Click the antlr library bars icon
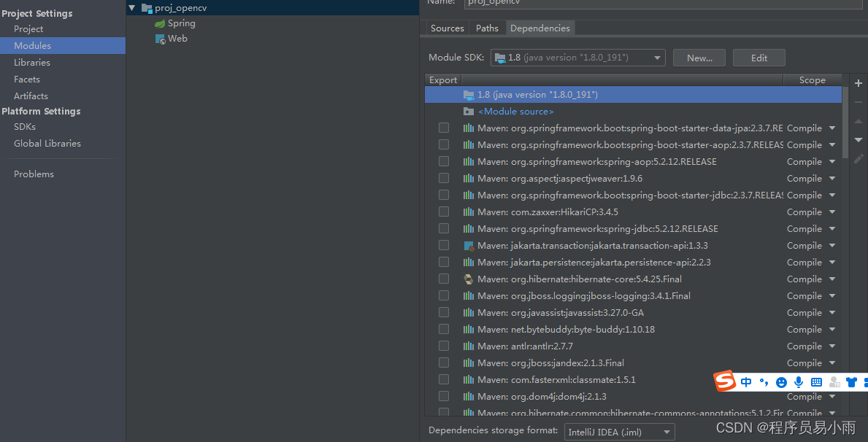868x442 pixels. pos(469,346)
